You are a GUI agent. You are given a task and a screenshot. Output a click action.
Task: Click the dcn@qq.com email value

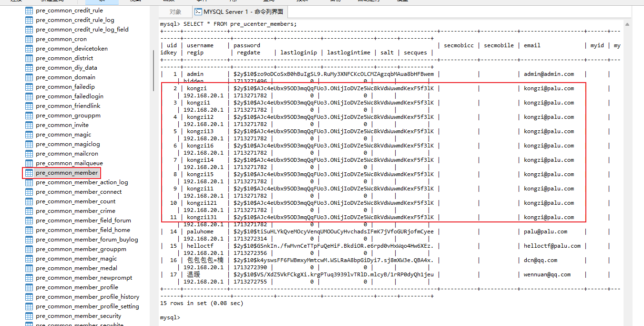pyautogui.click(x=541, y=260)
